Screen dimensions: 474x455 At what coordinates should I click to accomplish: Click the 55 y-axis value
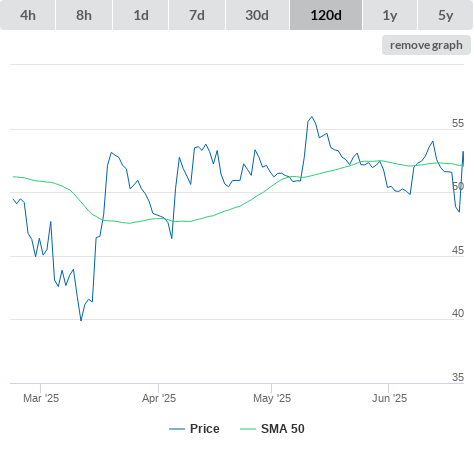coord(458,123)
